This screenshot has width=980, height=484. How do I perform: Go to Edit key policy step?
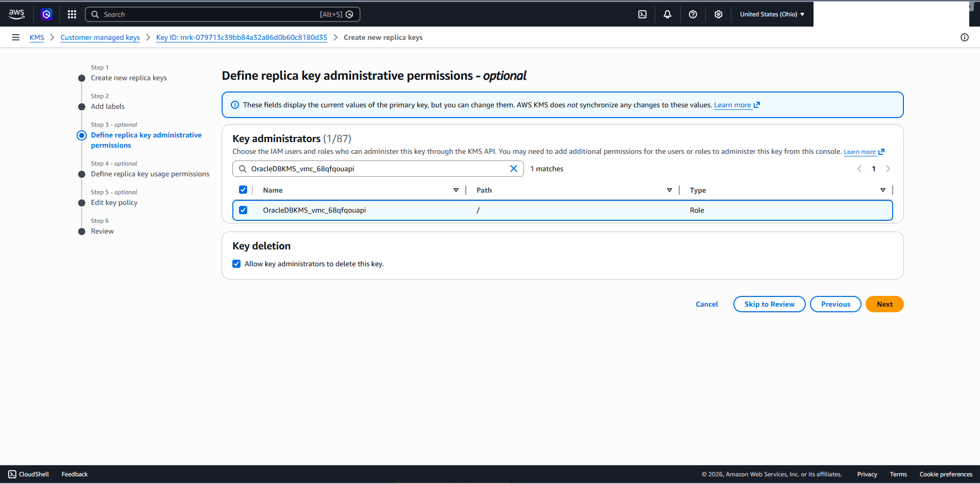[x=114, y=202]
